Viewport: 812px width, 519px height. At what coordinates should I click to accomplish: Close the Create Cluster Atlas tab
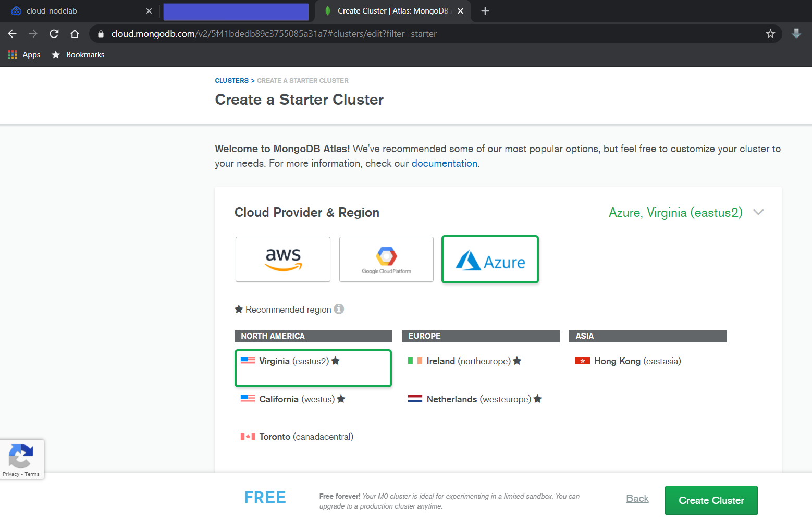(x=460, y=11)
